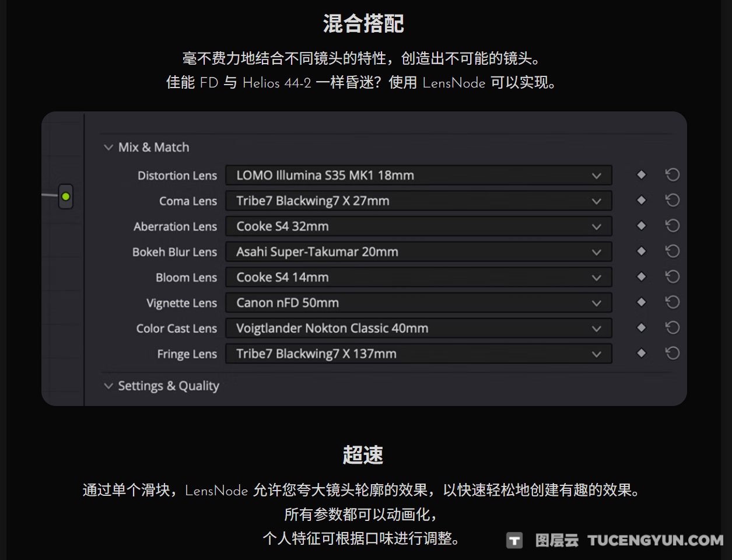732x560 pixels.
Task: Add keyframe for Aberration Lens
Action: 641,226
